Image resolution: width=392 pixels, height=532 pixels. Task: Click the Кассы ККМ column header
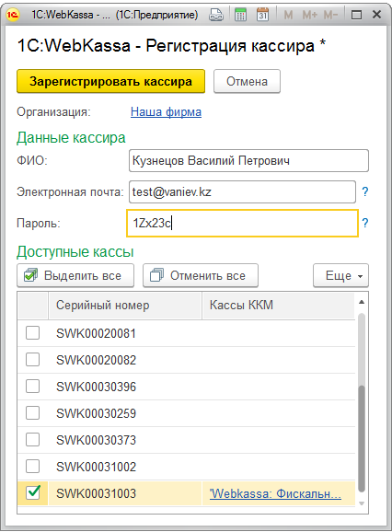[x=279, y=305]
